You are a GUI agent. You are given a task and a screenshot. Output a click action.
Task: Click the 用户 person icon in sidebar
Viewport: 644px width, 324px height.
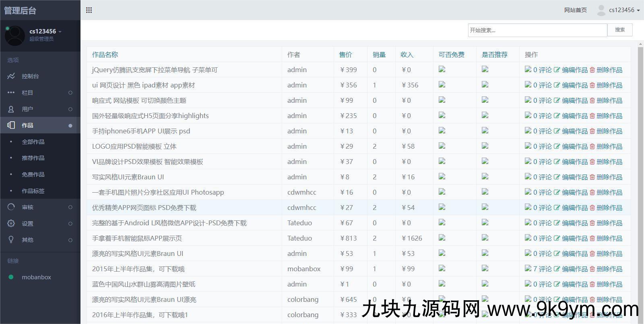[11, 109]
